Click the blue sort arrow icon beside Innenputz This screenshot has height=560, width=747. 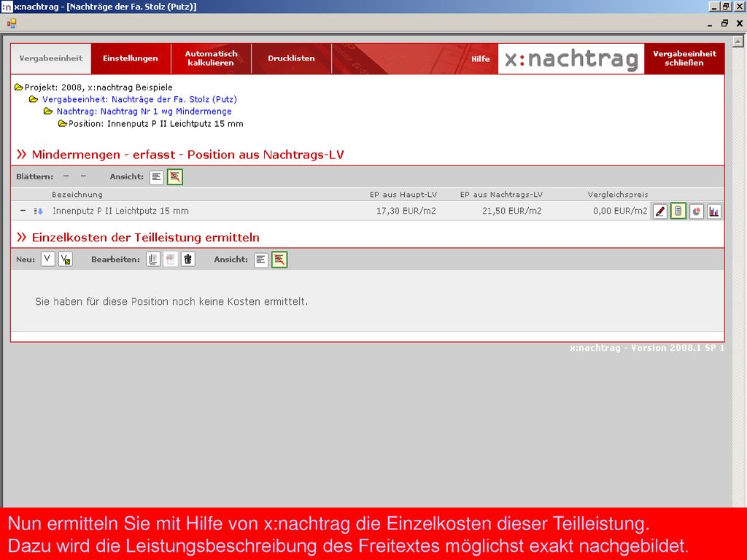38,211
